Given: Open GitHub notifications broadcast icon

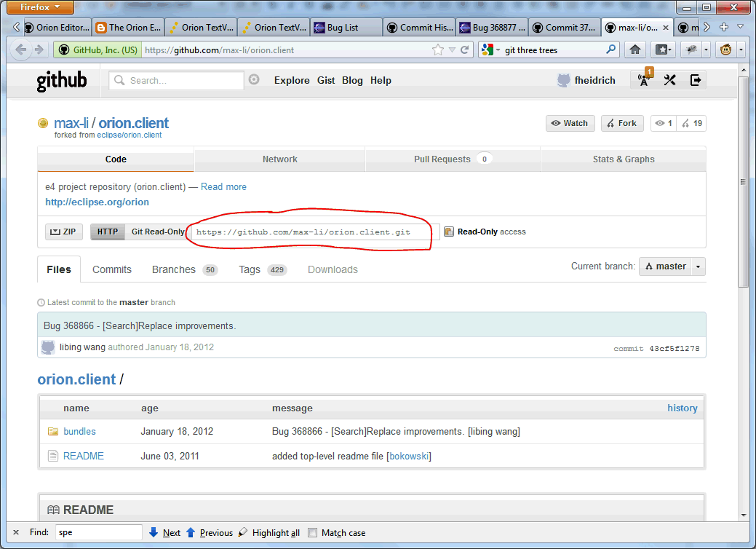Looking at the screenshot, I should [x=644, y=80].
